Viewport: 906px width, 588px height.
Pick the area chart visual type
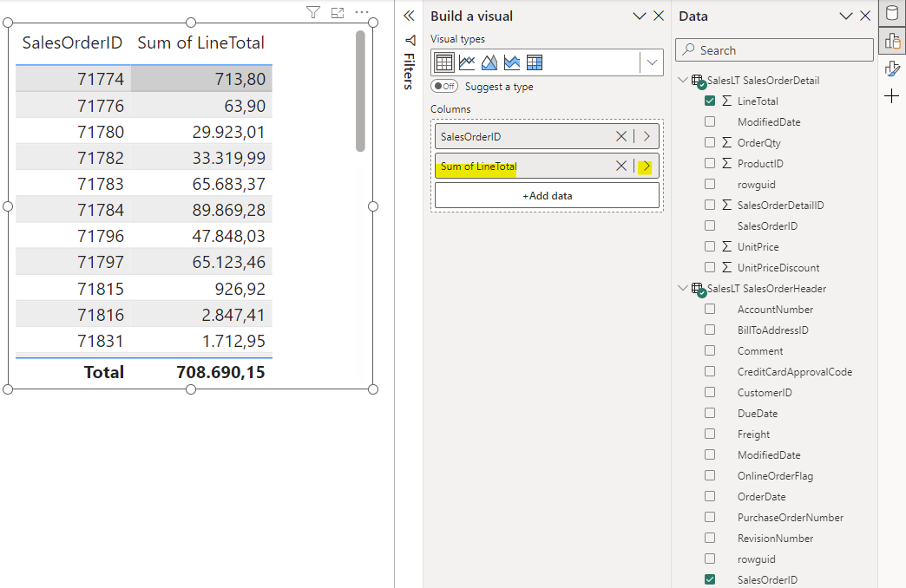point(489,62)
